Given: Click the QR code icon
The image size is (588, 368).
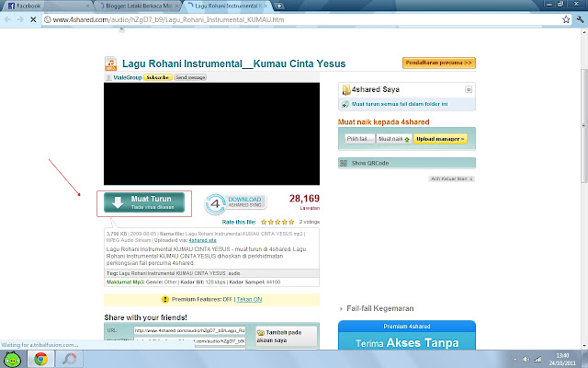Looking at the screenshot, I should coord(344,163).
